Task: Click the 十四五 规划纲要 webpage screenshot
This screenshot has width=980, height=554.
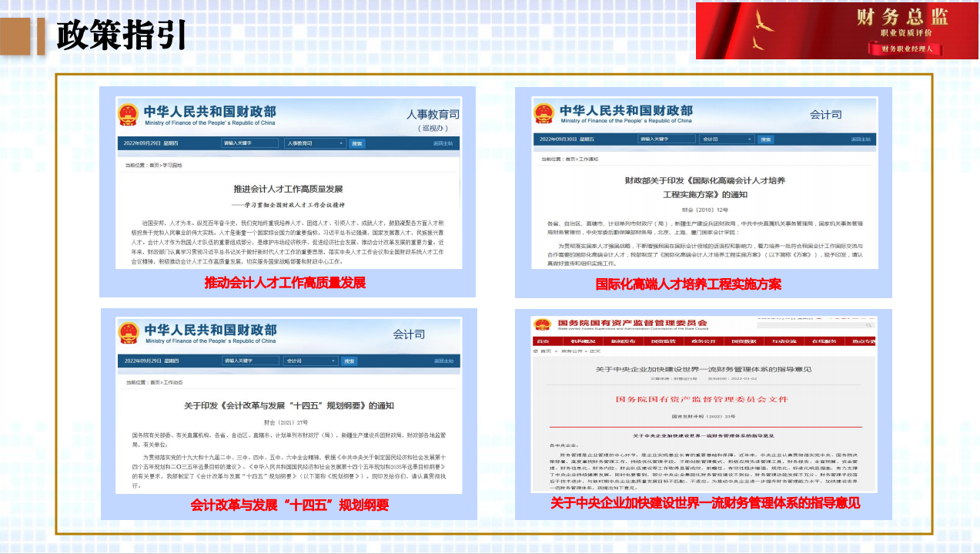Action: pyautogui.click(x=288, y=404)
